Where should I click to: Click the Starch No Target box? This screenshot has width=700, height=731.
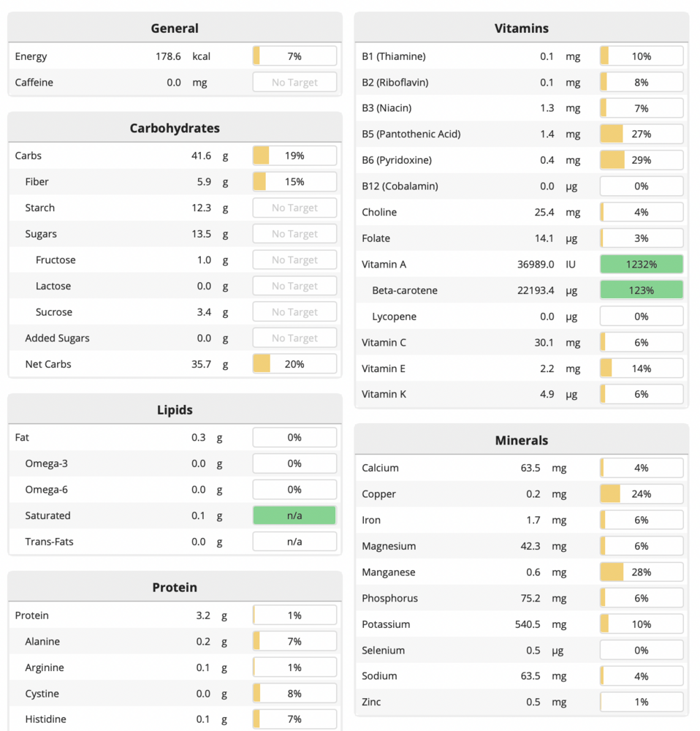pos(294,208)
